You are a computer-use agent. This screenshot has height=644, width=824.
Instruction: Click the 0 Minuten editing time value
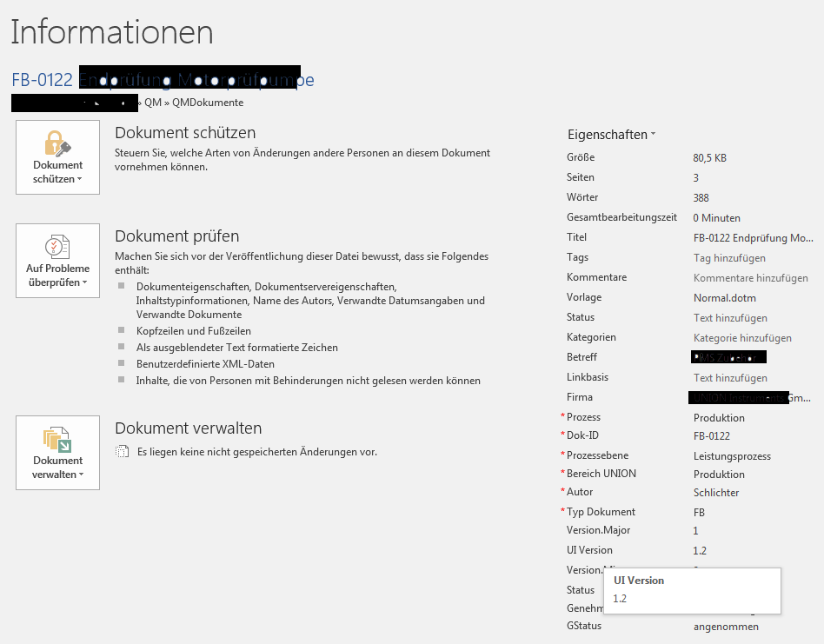716,218
